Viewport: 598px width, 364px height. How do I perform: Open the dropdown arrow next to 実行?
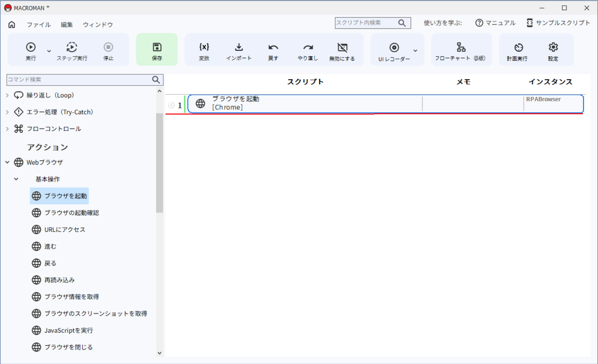point(49,51)
